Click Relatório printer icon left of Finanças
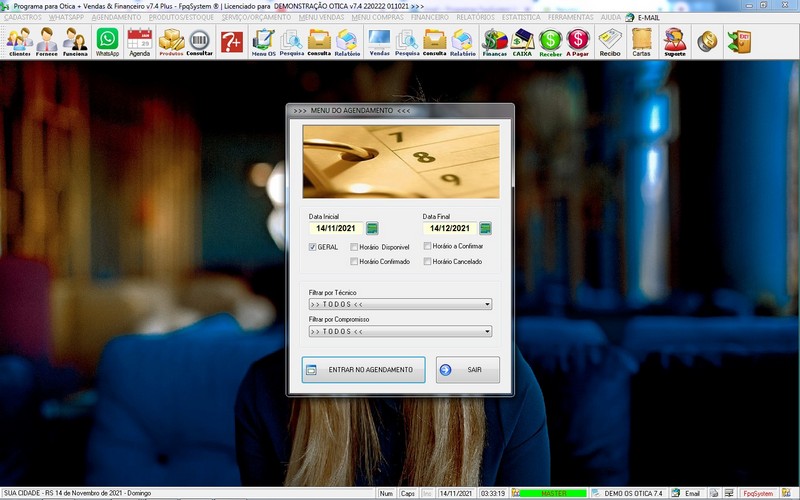This screenshot has height=500, width=800. (x=463, y=42)
